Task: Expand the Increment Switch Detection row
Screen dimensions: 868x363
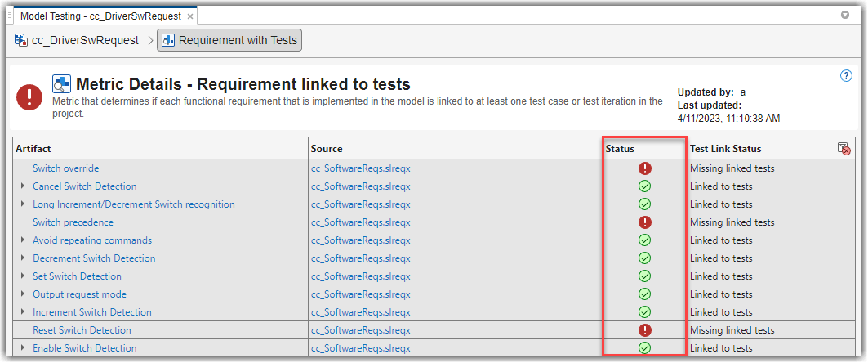Action: (23, 312)
